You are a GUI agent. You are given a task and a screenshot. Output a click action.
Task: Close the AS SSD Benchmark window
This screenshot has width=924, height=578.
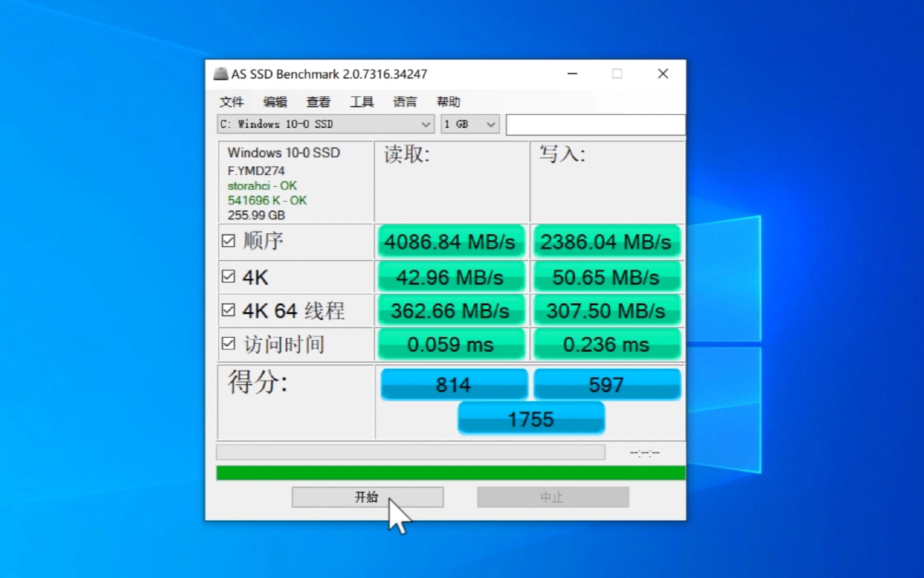(663, 74)
